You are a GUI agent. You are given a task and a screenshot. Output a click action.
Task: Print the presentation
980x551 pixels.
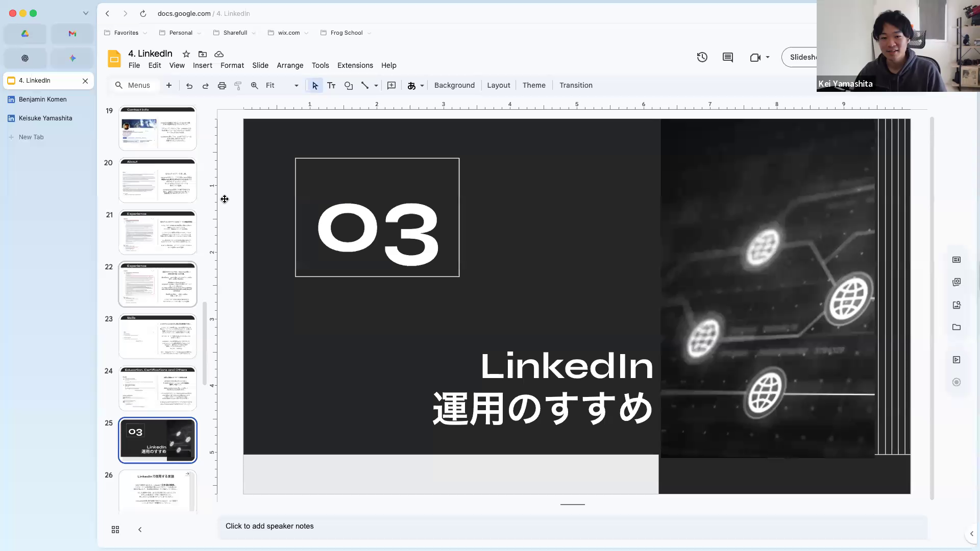tap(222, 86)
